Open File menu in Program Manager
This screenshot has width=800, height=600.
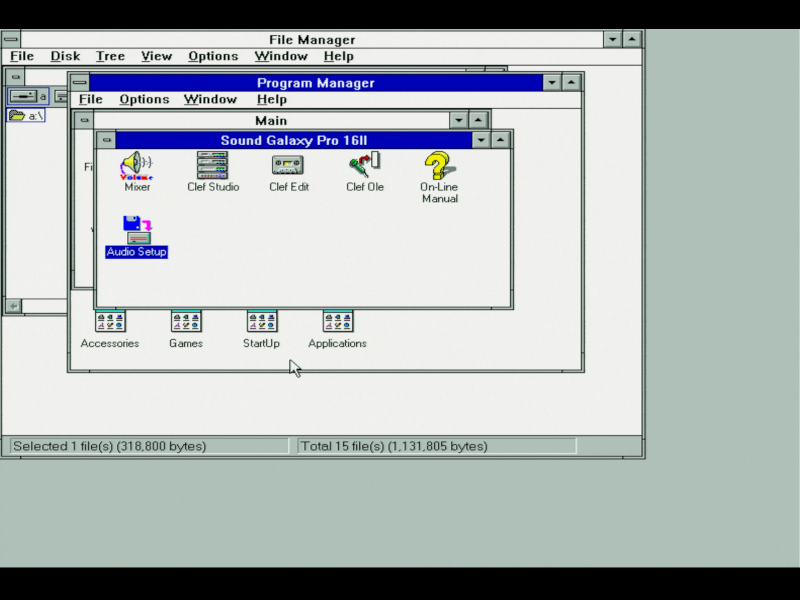(90, 99)
